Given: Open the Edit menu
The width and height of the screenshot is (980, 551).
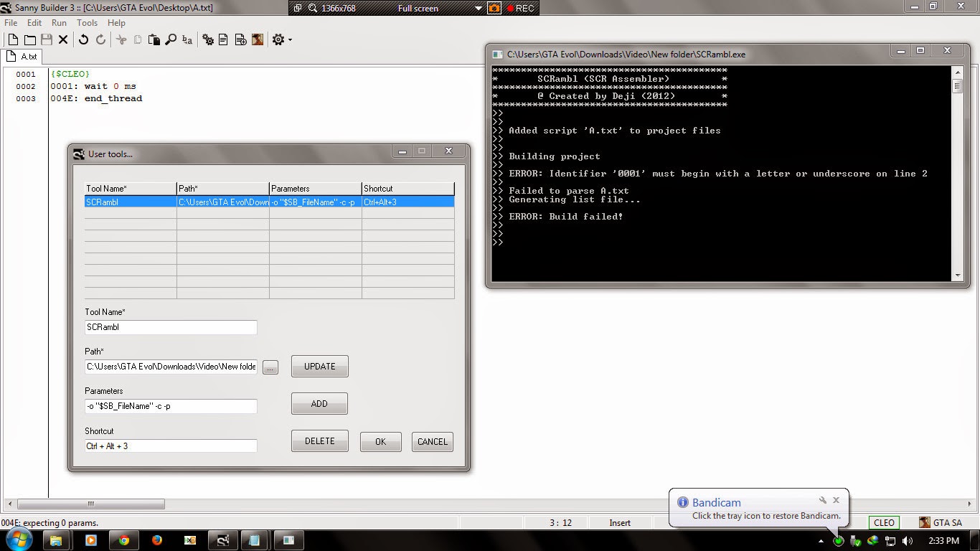Looking at the screenshot, I should coord(34,23).
